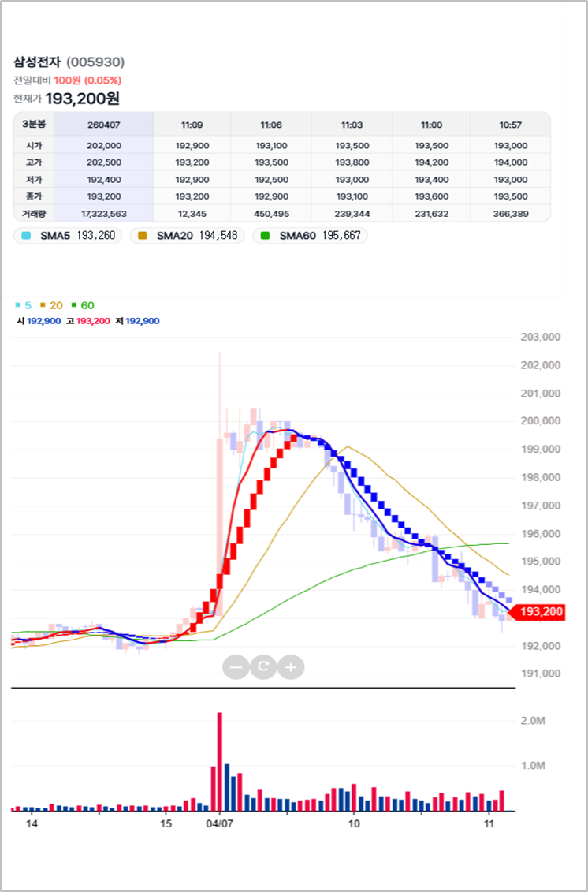Image resolution: width=588 pixels, height=892 pixels.
Task: Toggle the SMA5 indicator chip
Action: (x=68, y=236)
